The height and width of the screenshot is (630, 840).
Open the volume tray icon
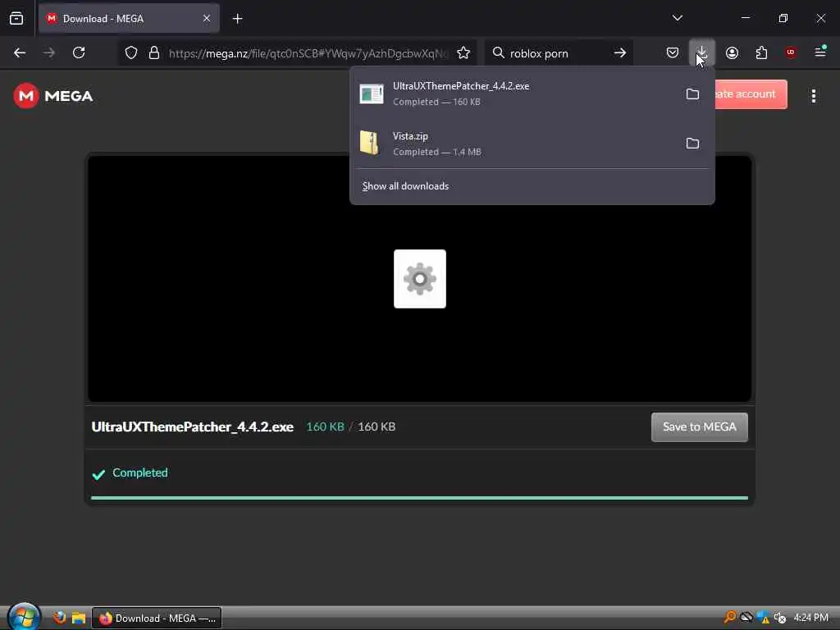[780, 618]
